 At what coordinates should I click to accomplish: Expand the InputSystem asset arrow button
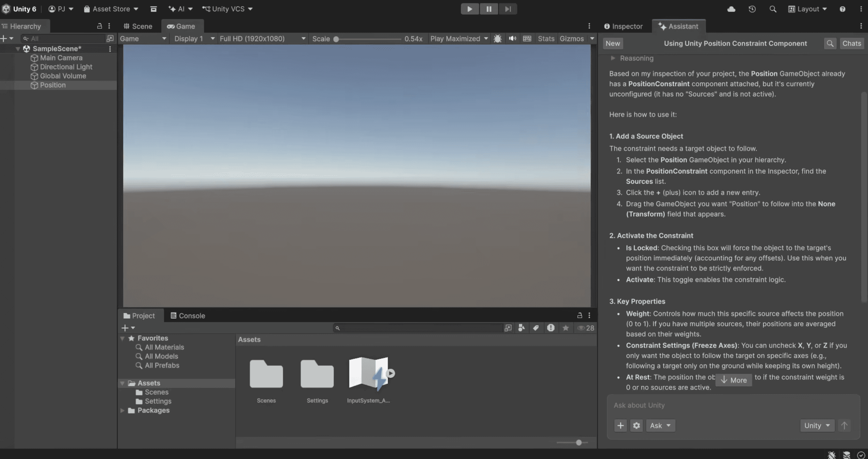[x=390, y=373]
